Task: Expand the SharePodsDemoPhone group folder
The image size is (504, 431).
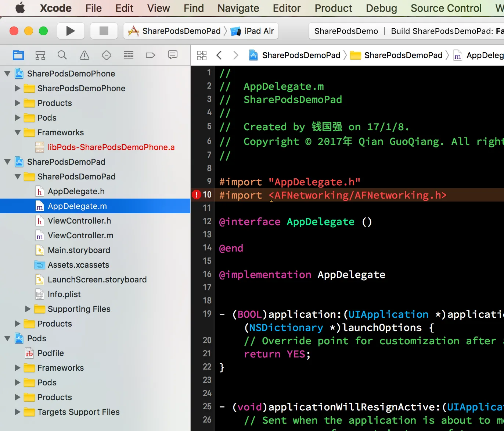Action: click(x=17, y=88)
